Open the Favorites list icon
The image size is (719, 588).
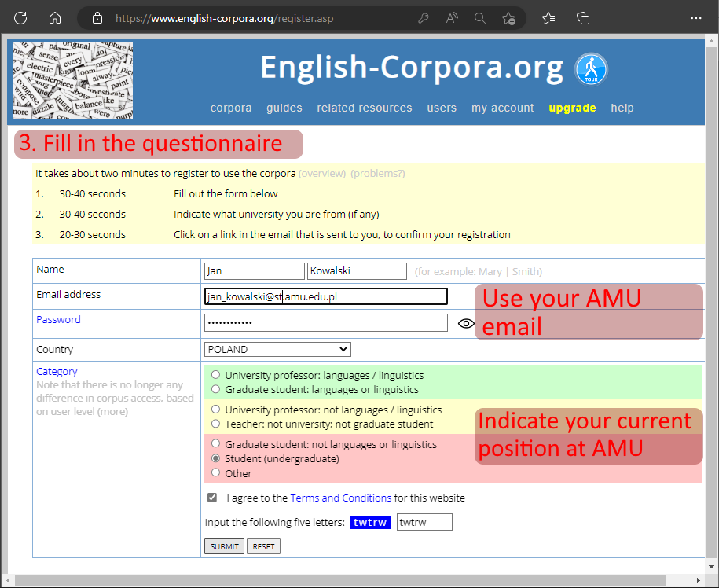click(x=548, y=17)
